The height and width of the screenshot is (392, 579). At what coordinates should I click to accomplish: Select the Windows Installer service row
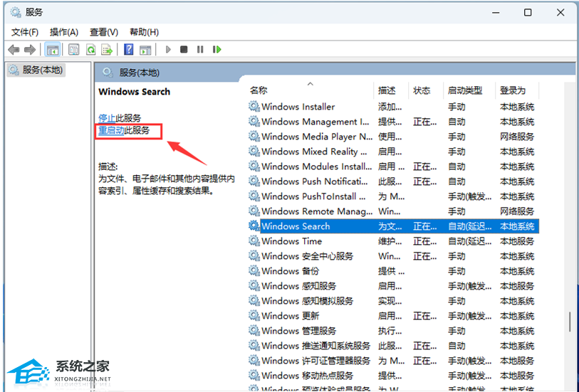[x=393, y=107]
